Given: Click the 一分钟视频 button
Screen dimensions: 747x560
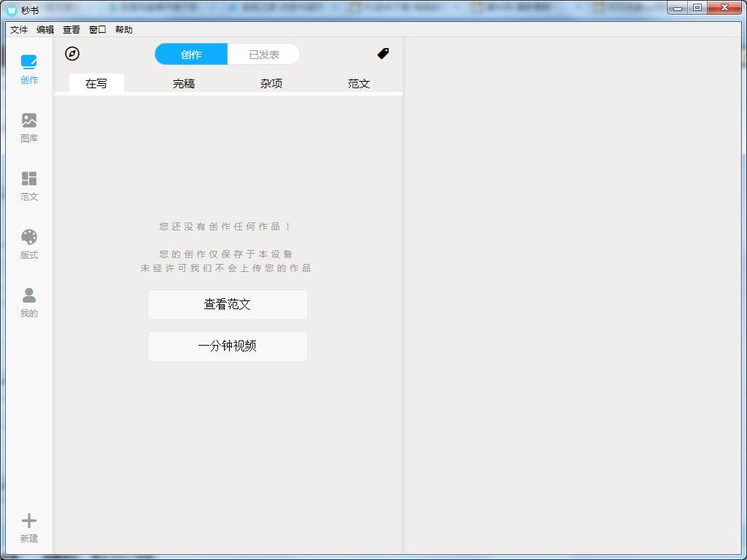Looking at the screenshot, I should [228, 346].
